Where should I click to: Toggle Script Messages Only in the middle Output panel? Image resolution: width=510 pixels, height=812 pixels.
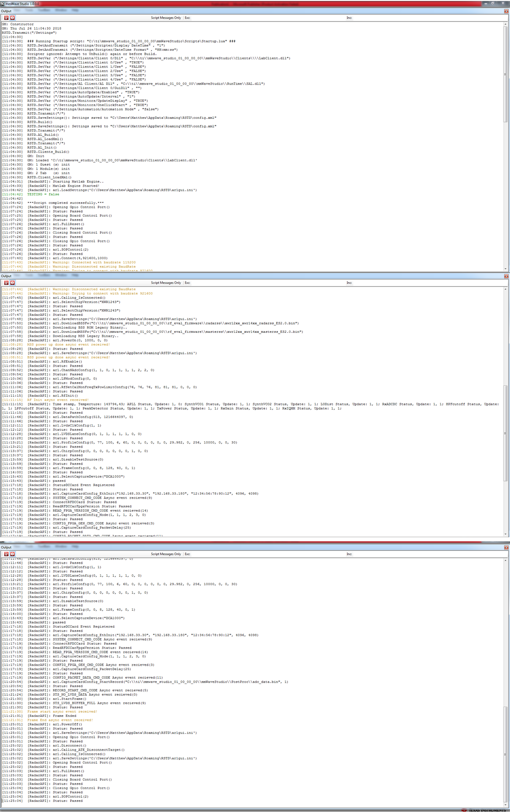pyautogui.click(x=166, y=283)
